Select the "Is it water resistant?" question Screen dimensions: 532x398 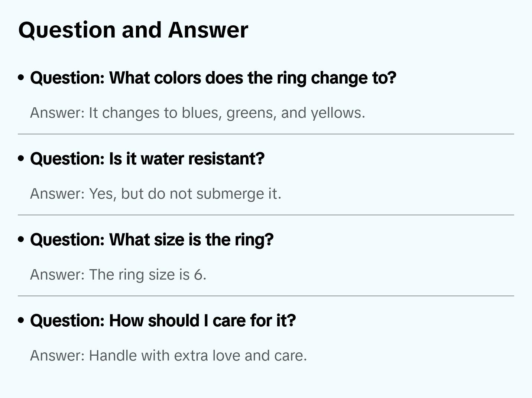[x=147, y=159]
